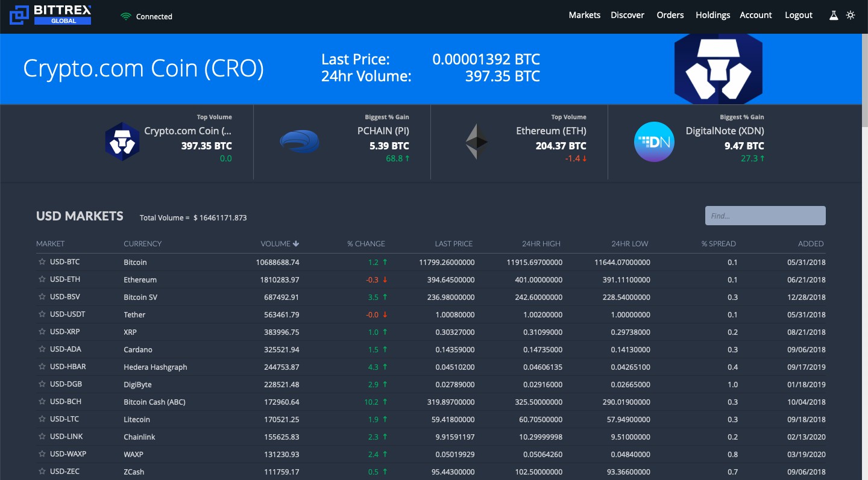
Task: Toggle favorite star for USD-ADA
Action: 42,349
